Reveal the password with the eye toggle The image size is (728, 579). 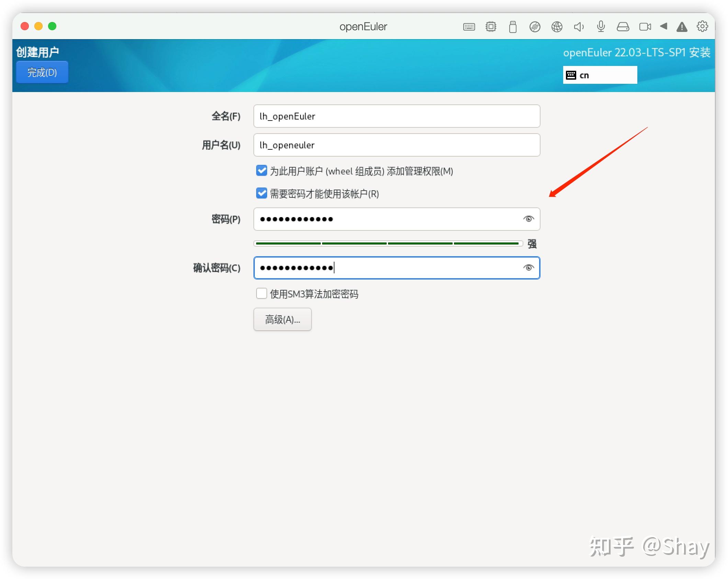point(528,219)
